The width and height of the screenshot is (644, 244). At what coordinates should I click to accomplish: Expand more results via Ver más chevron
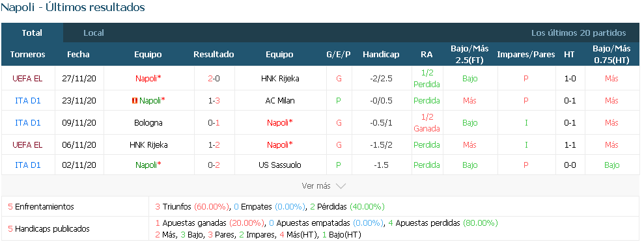pyautogui.click(x=341, y=186)
